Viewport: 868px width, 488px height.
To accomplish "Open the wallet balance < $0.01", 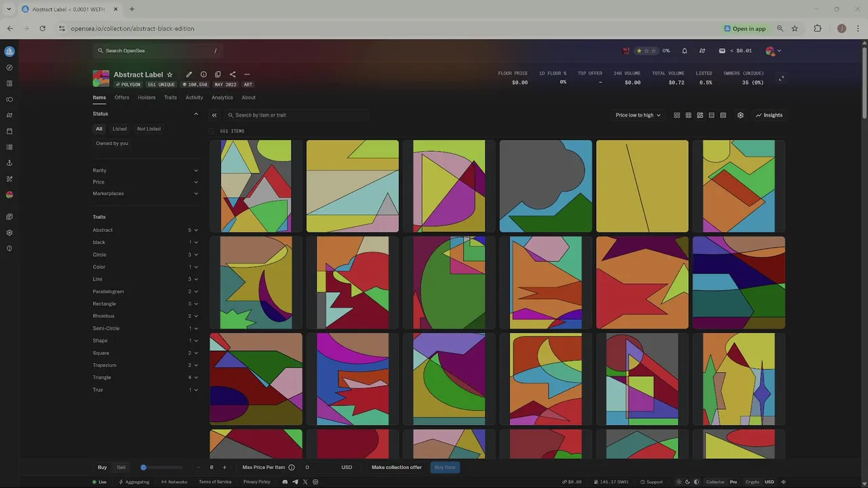I will (735, 51).
